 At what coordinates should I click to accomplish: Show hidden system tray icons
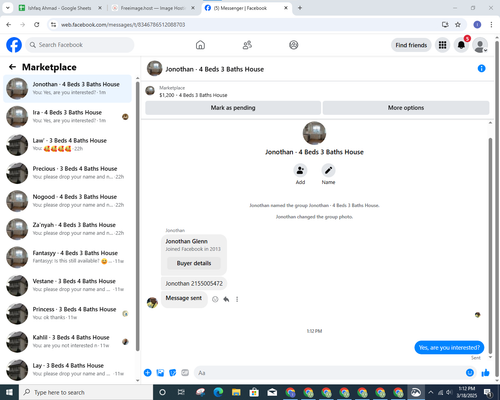pos(431,392)
